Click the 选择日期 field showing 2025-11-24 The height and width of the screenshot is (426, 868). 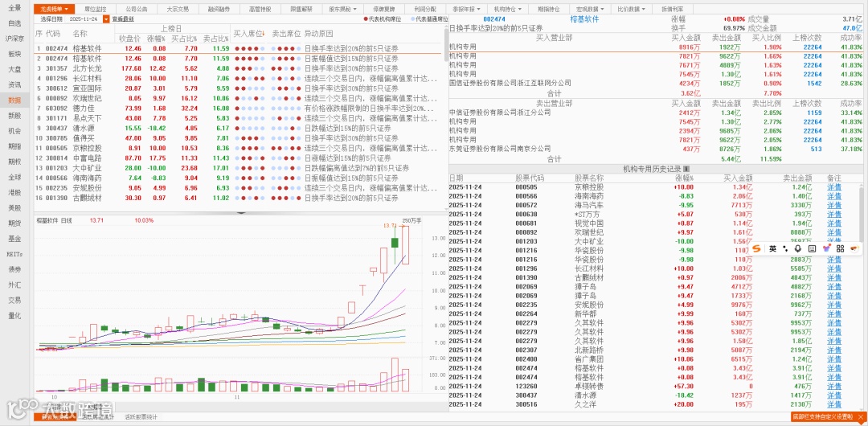coord(85,18)
